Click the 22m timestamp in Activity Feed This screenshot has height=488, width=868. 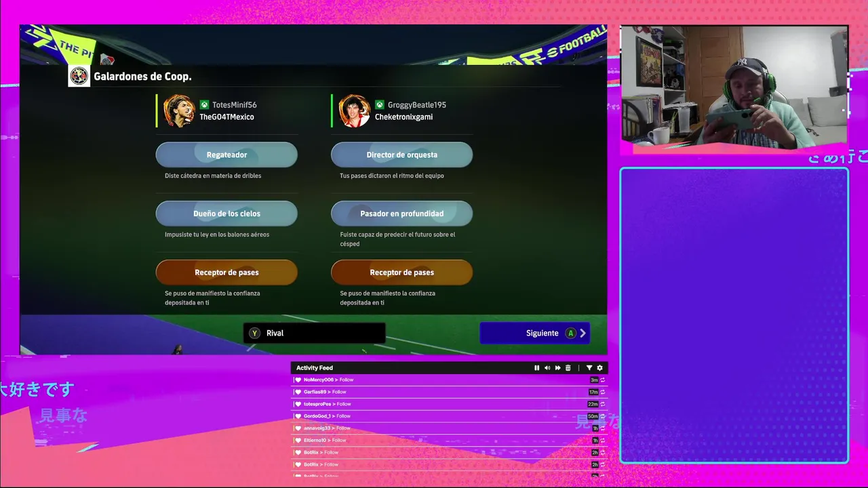593,405
